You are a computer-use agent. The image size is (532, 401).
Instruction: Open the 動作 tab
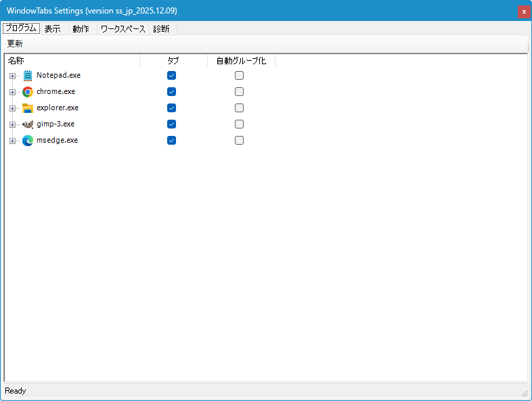pyautogui.click(x=81, y=29)
